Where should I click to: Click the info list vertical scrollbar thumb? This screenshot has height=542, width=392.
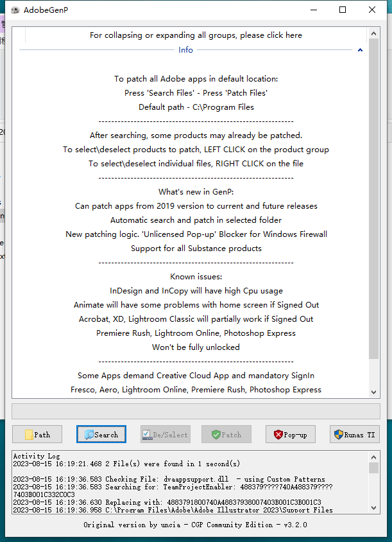pos(373,199)
